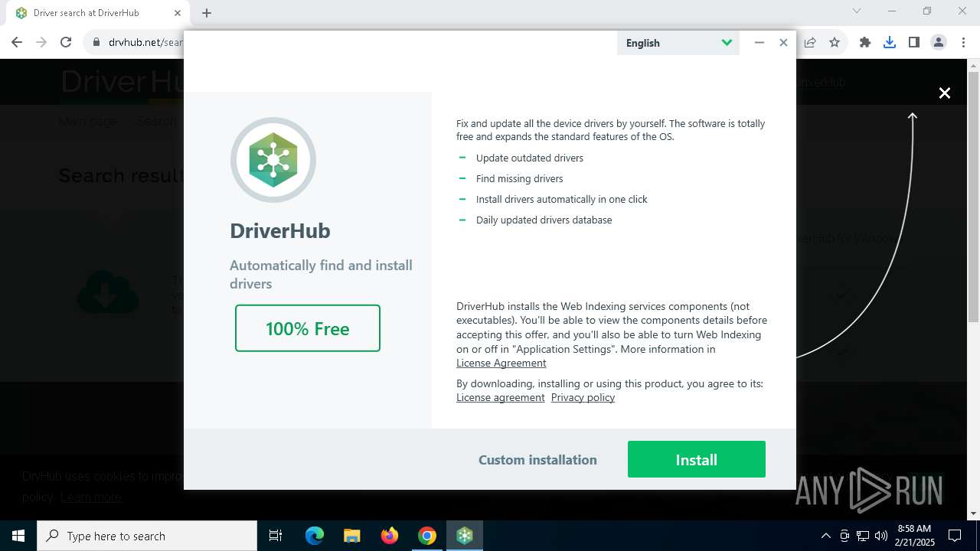
Task: Click the 100% Free badge
Action: pyautogui.click(x=308, y=328)
